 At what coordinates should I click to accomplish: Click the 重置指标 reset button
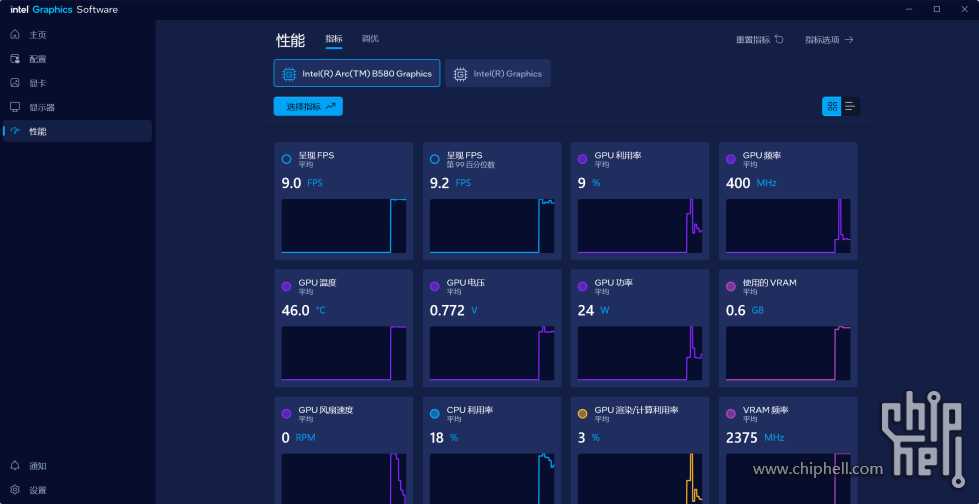pos(760,39)
